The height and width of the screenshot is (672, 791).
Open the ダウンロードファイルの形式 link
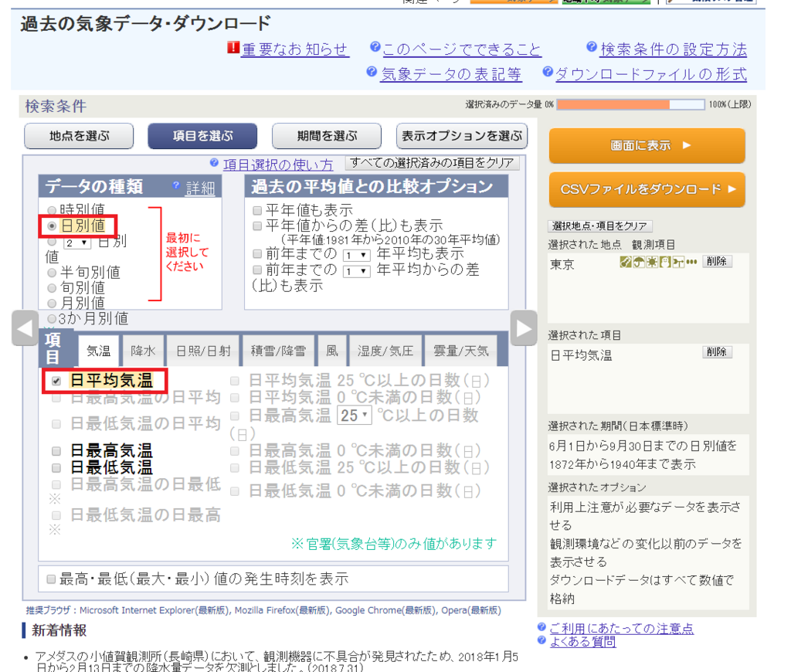coord(651,74)
